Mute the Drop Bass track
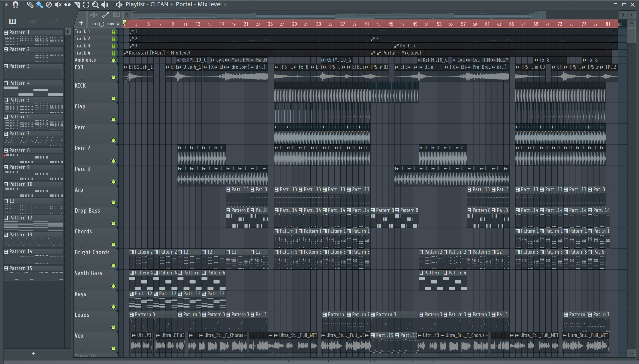The width and height of the screenshot is (639, 364). [x=113, y=223]
